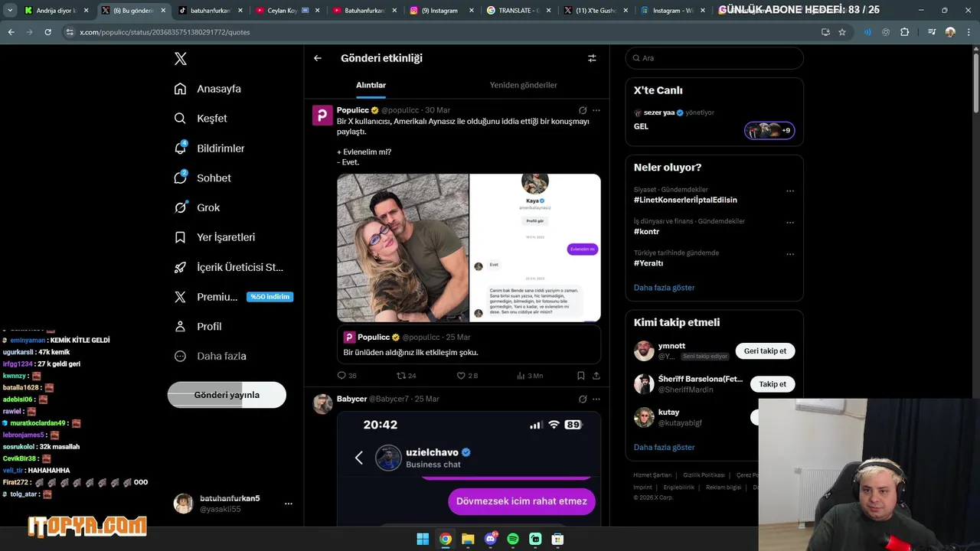Open Babycer profile avatar
The image size is (980, 551).
click(x=322, y=404)
